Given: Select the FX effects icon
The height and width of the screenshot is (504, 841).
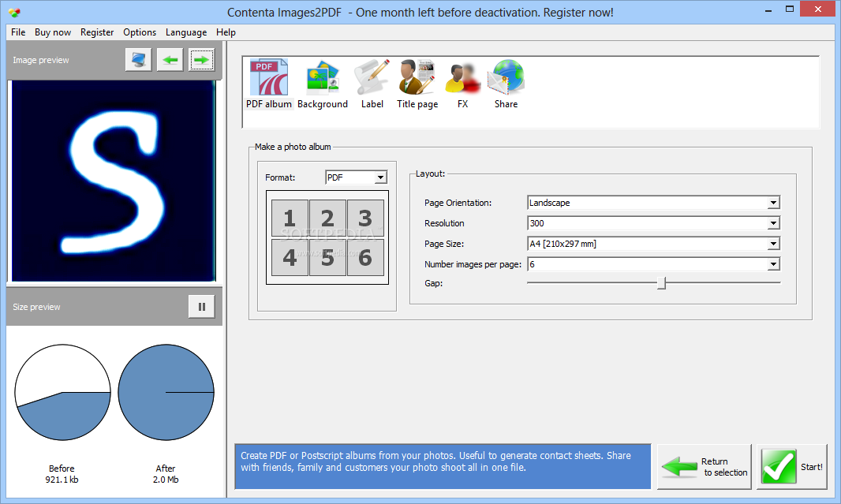Looking at the screenshot, I should [x=462, y=84].
